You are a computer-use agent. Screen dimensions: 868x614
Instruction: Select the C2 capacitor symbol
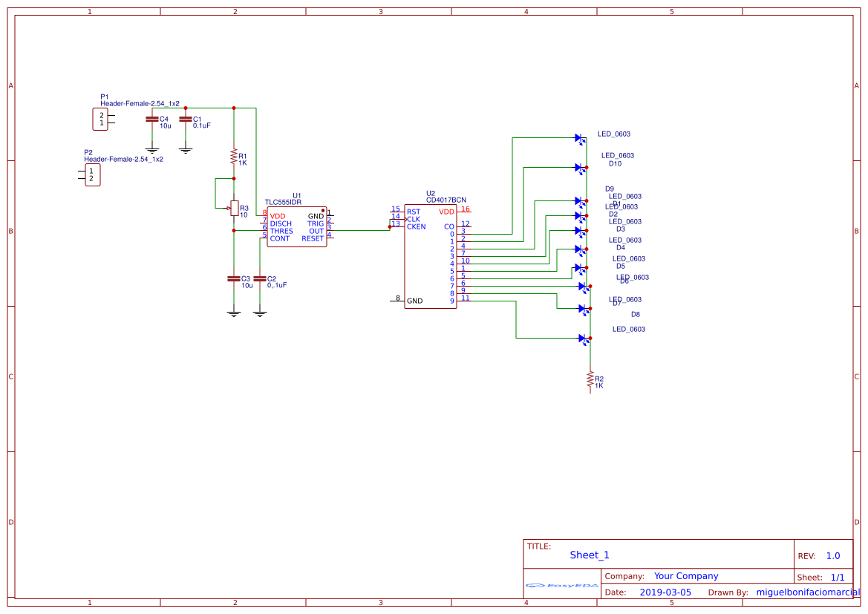(260, 278)
